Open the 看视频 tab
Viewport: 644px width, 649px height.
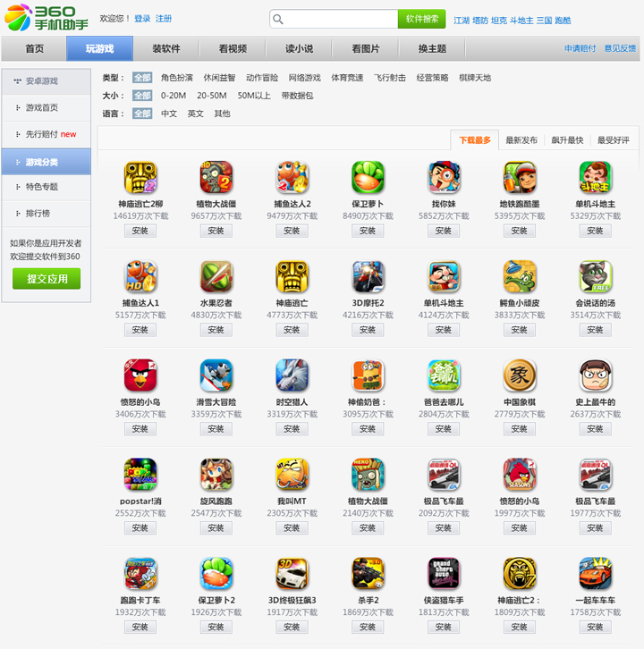pyautogui.click(x=233, y=48)
